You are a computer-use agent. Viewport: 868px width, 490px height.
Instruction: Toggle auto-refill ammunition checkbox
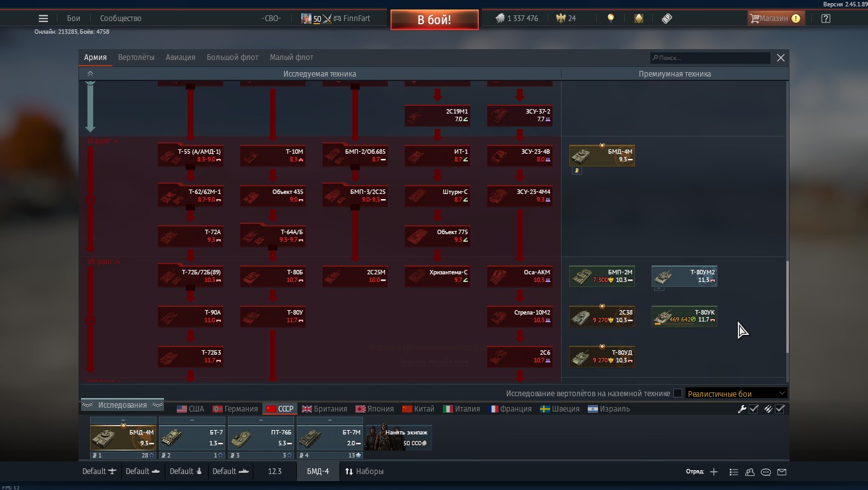click(780, 409)
